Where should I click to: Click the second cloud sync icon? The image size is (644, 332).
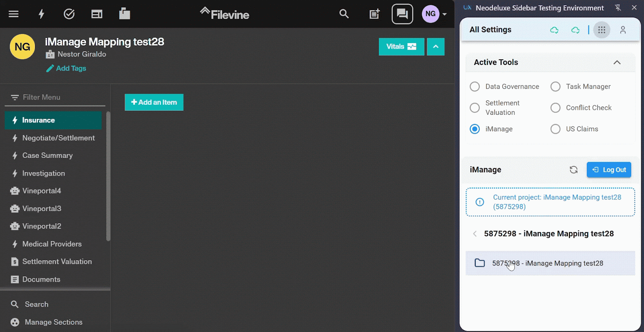[575, 30]
